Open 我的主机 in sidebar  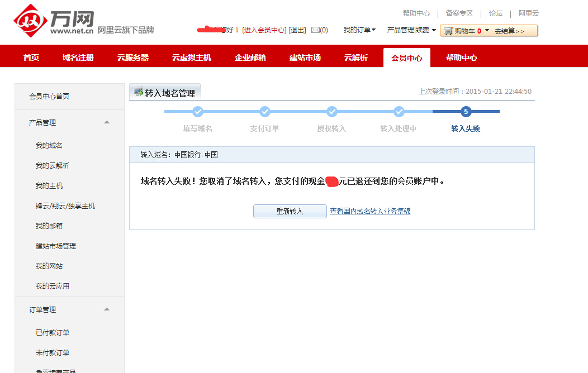[x=49, y=186]
